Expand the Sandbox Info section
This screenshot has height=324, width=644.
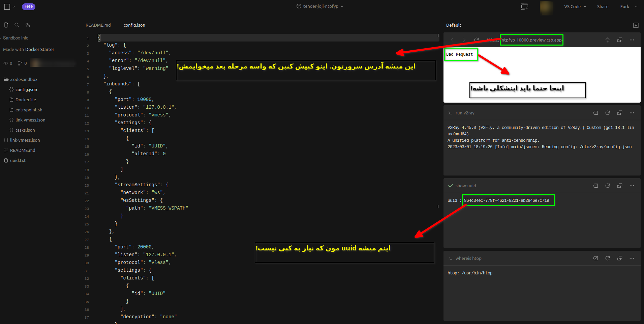click(16, 38)
